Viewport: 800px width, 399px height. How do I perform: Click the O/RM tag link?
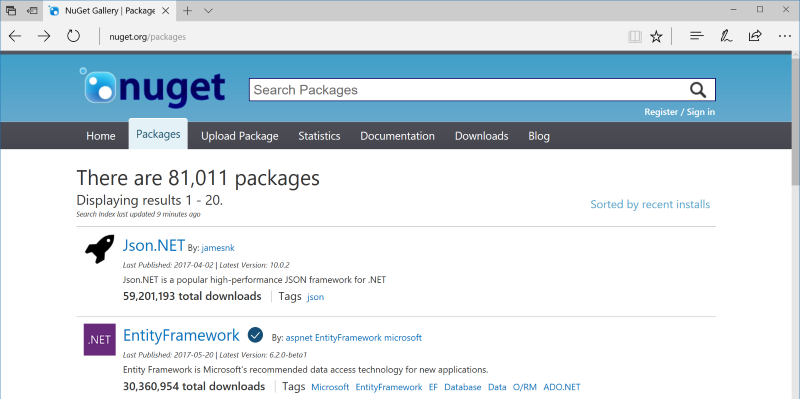coord(524,387)
